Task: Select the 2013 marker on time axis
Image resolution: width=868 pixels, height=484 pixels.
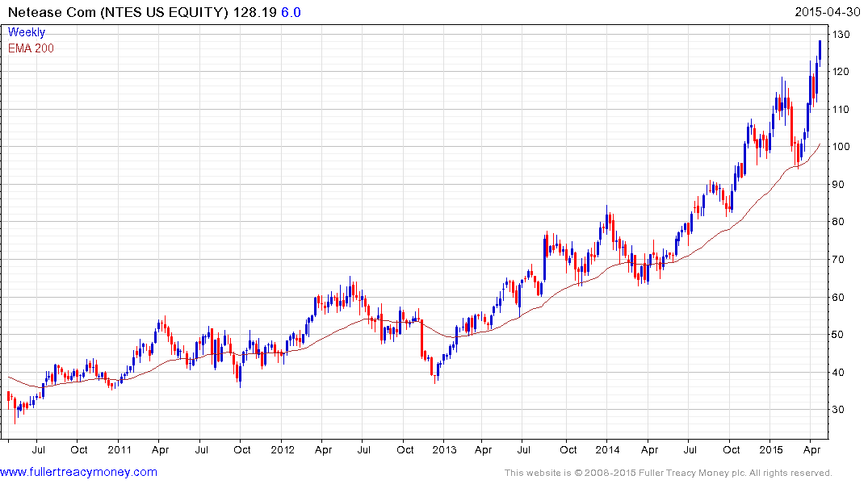Action: point(443,449)
